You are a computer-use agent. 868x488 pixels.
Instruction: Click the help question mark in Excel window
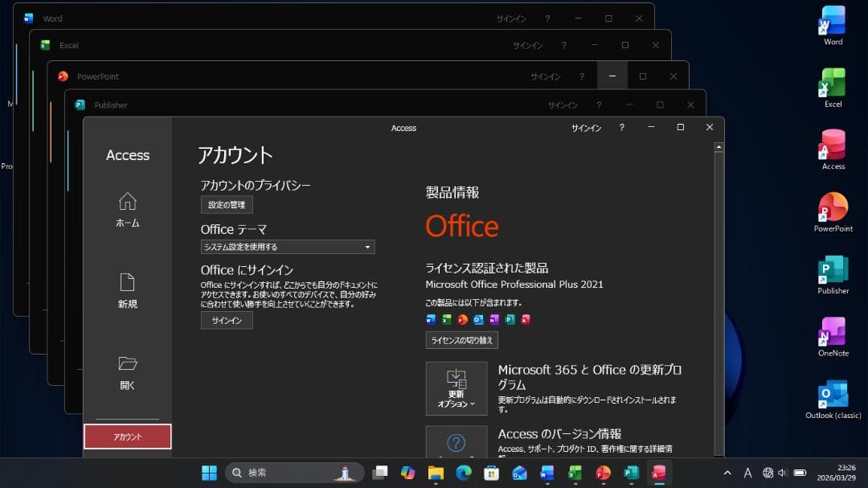pos(564,45)
